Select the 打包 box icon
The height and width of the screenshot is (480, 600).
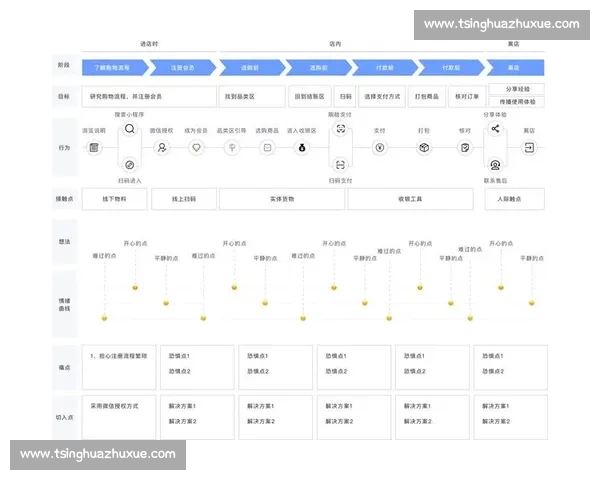click(x=424, y=147)
